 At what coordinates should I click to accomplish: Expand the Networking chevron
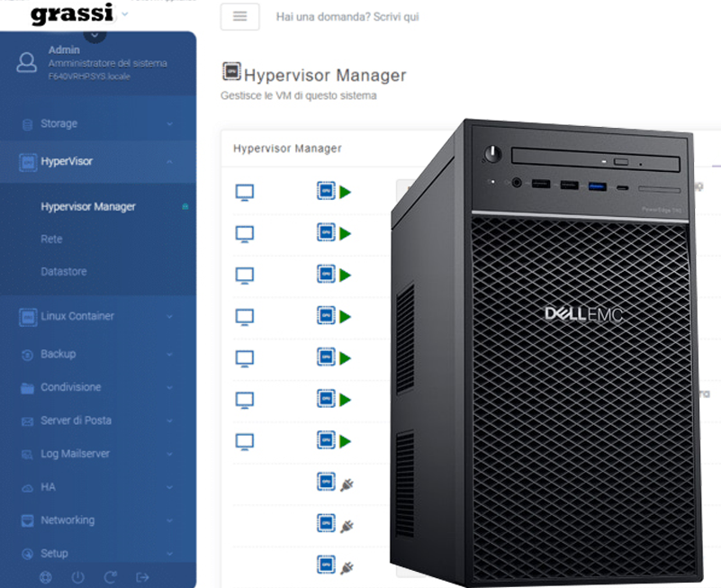tap(170, 520)
